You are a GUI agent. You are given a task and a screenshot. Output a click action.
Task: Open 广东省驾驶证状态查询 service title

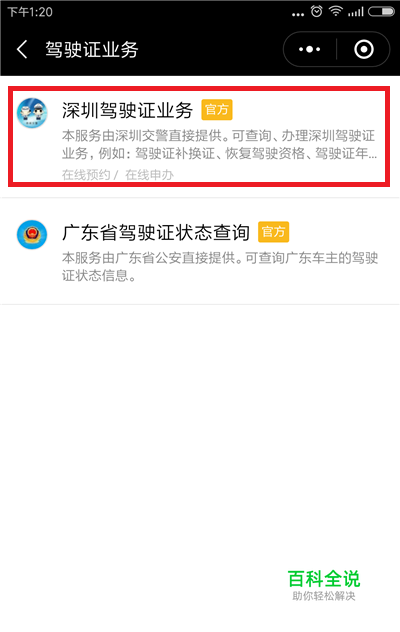(156, 233)
